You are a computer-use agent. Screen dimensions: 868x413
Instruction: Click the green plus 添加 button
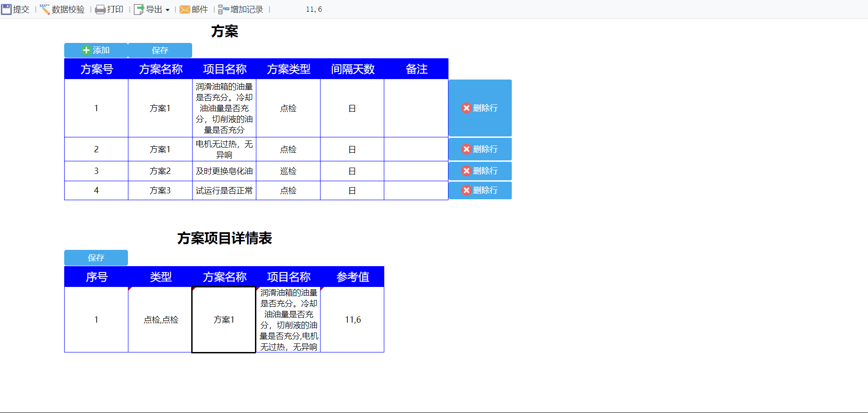(x=96, y=50)
